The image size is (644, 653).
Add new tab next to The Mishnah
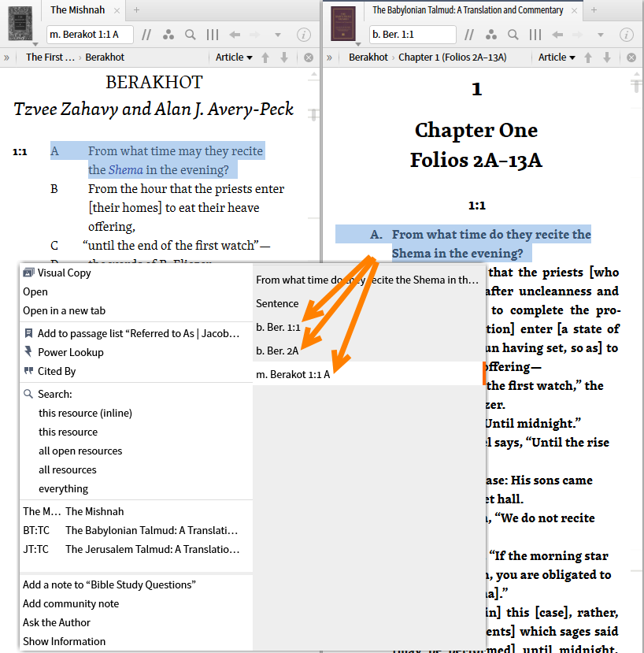tap(136, 10)
